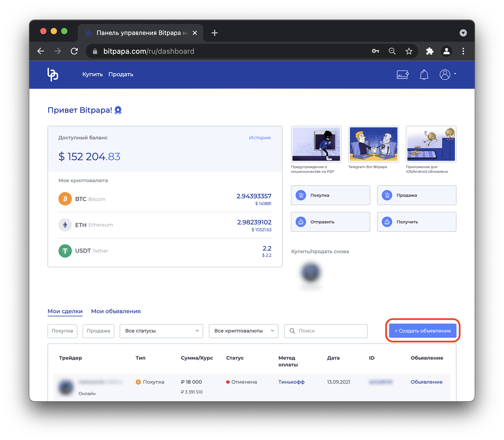Image resolution: width=504 pixels, height=440 pixels.
Task: Click the Создать объявление button
Action: tap(423, 331)
